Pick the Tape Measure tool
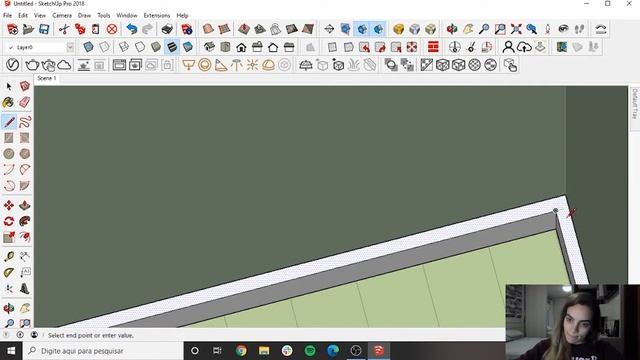 tap(9, 256)
